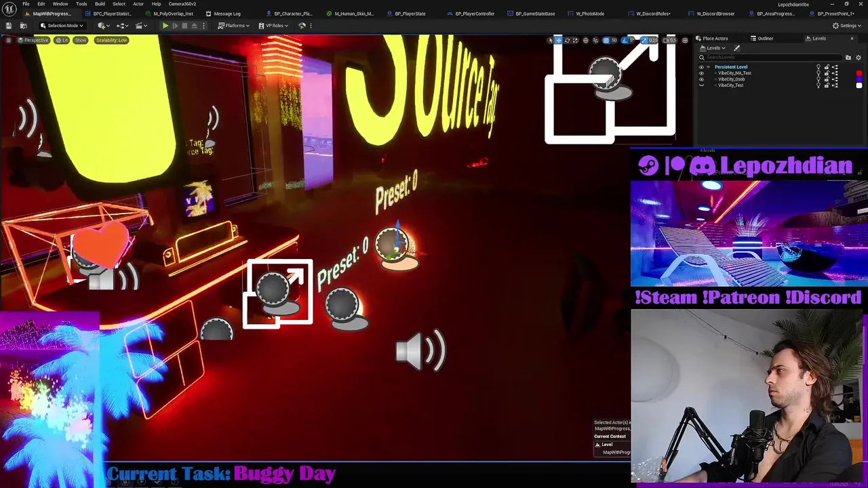
Task: Click the blue color swatch for VibeCity_Osob
Action: coord(859,79)
